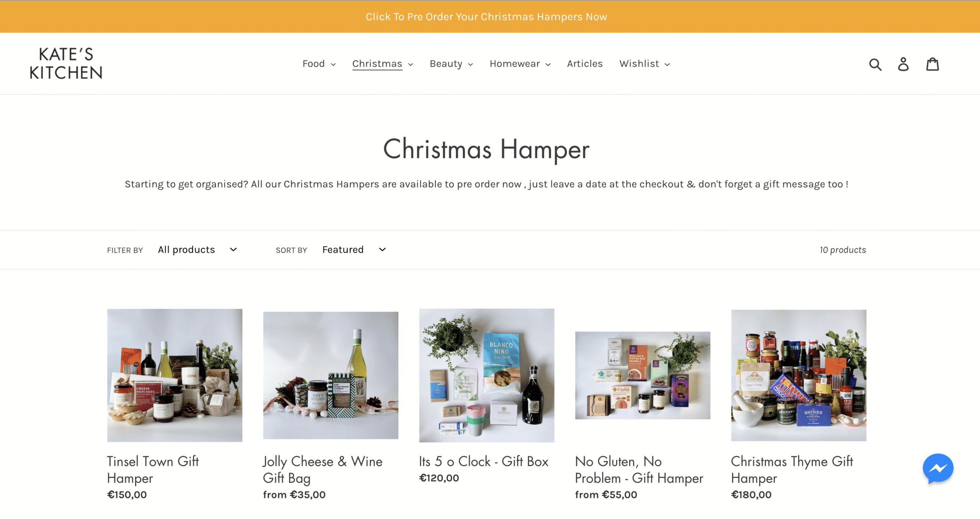Expand the Christmas menu

point(382,64)
